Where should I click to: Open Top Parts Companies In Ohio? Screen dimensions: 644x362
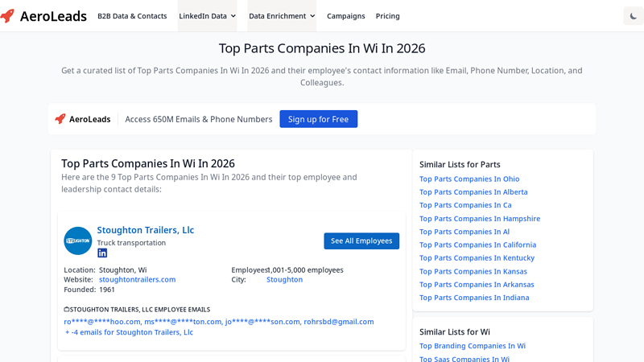coord(469,179)
